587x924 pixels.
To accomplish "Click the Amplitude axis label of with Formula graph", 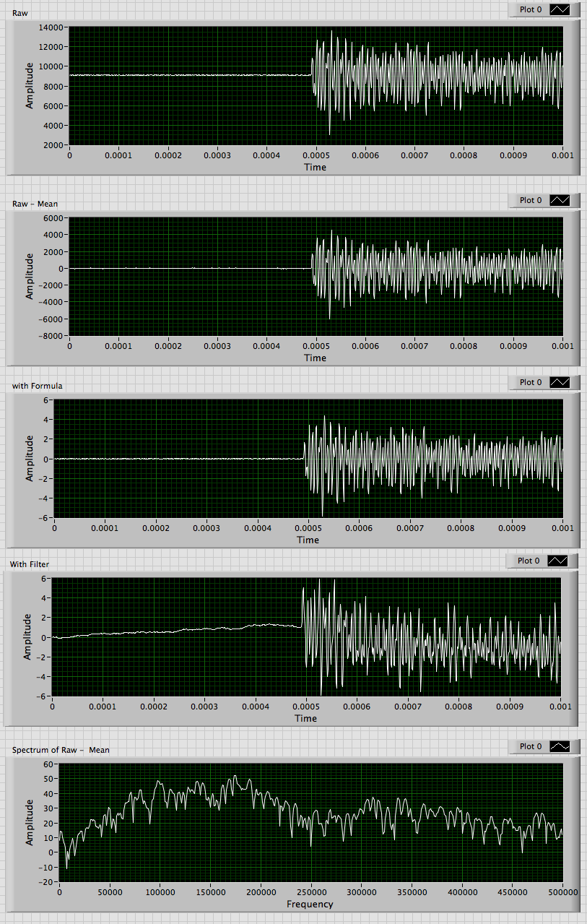I will (30, 458).
